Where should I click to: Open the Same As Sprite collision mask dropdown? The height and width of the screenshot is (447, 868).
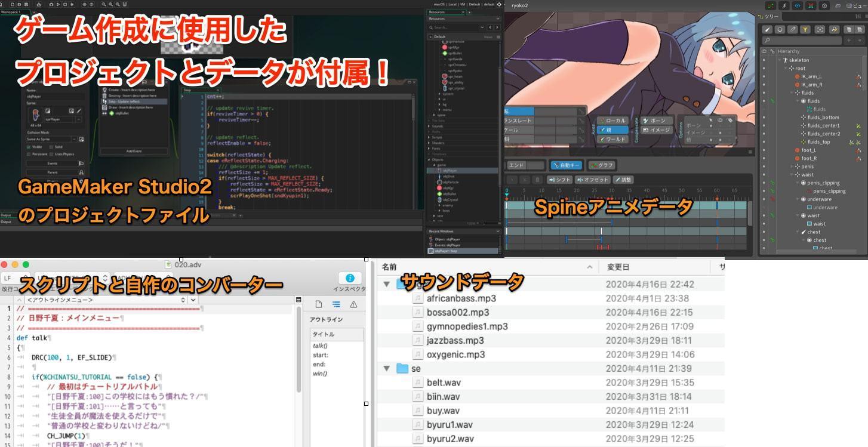(x=51, y=139)
